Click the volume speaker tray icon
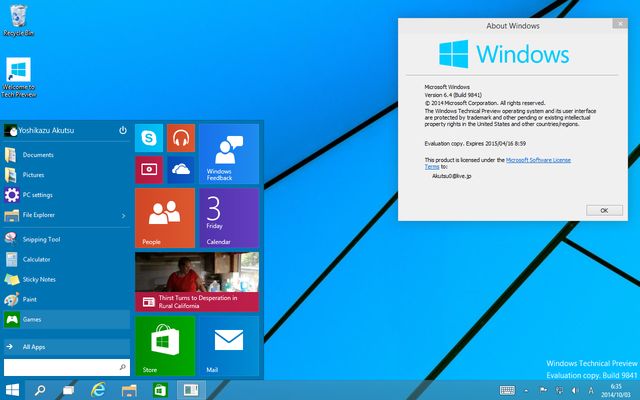Screen dimensions: 640x400 575,391
